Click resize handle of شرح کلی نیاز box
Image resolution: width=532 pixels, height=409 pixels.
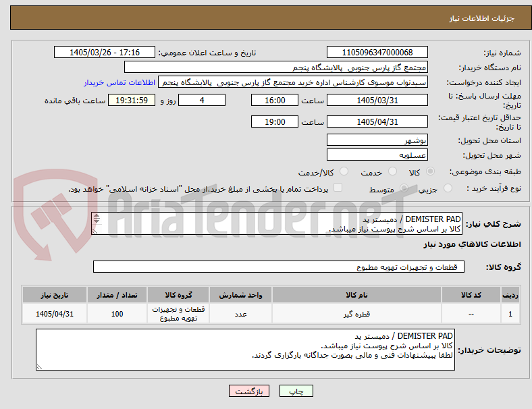pyautogui.click(x=95, y=231)
